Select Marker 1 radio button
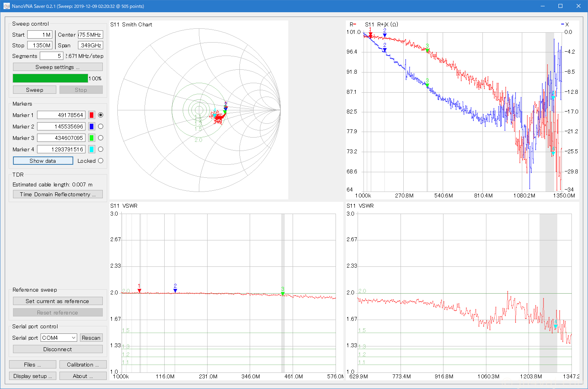Screen dimensions: 588x389 (x=101, y=115)
